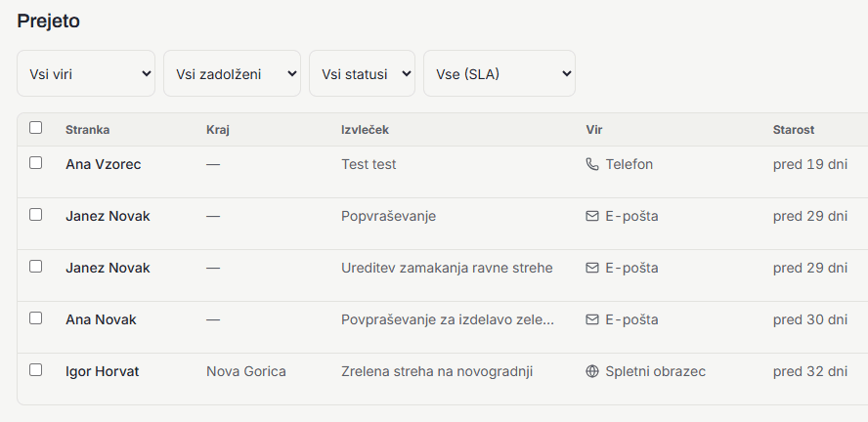Image resolution: width=868 pixels, height=422 pixels.
Task: Click the envelope icon in the Ureditev zamakanja row
Action: coord(591,268)
